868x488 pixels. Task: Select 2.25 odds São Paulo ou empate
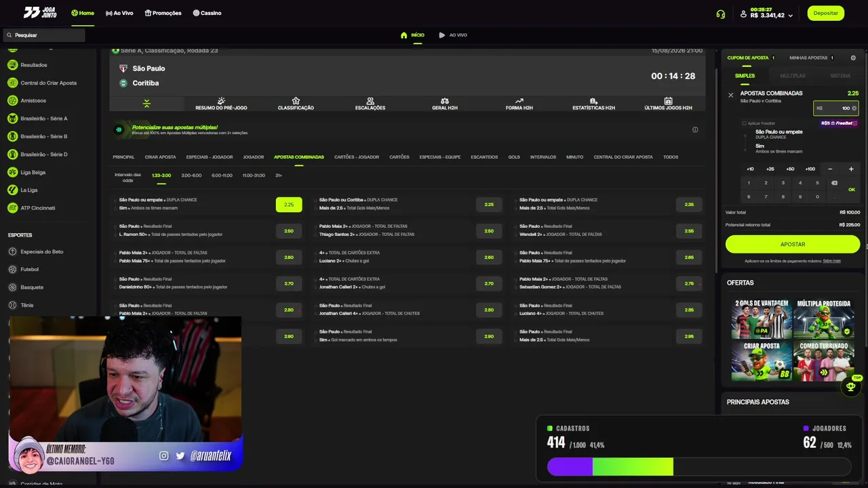289,205
